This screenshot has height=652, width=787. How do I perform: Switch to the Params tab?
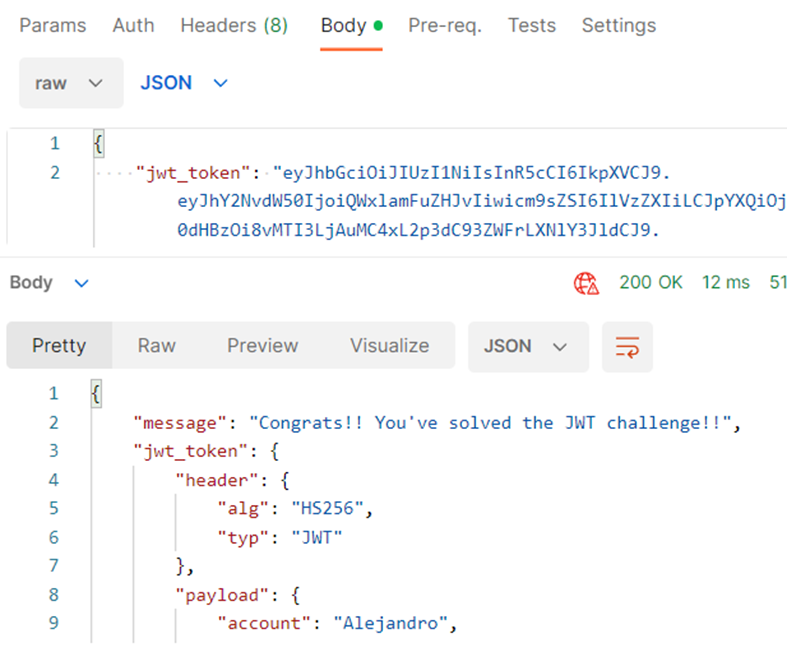pos(53,26)
